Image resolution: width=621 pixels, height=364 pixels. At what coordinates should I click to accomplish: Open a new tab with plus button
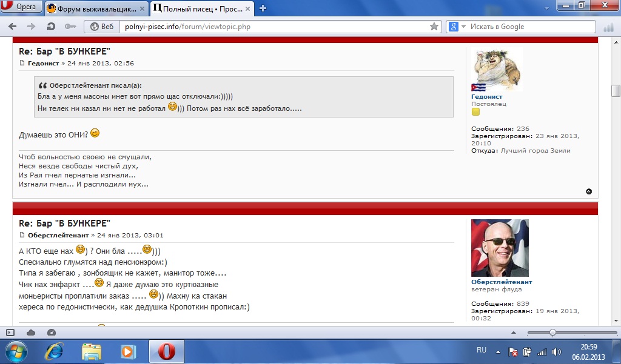click(263, 8)
